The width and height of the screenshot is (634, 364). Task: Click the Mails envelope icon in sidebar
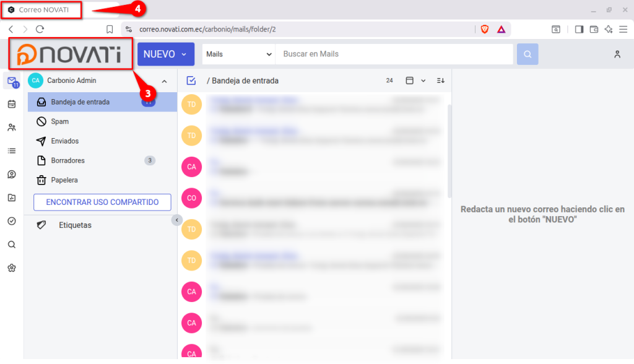[x=11, y=81]
